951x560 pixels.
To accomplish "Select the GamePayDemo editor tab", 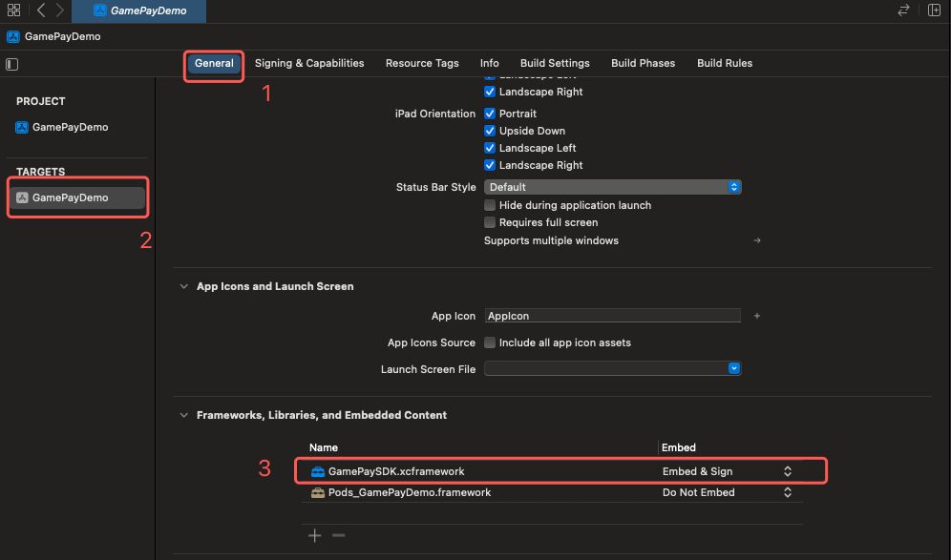I will pos(138,10).
